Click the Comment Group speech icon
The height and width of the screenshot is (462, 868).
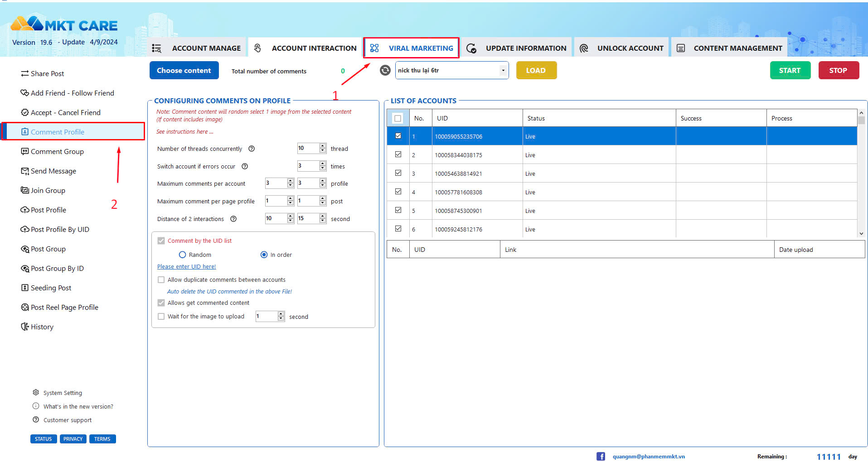pyautogui.click(x=25, y=151)
